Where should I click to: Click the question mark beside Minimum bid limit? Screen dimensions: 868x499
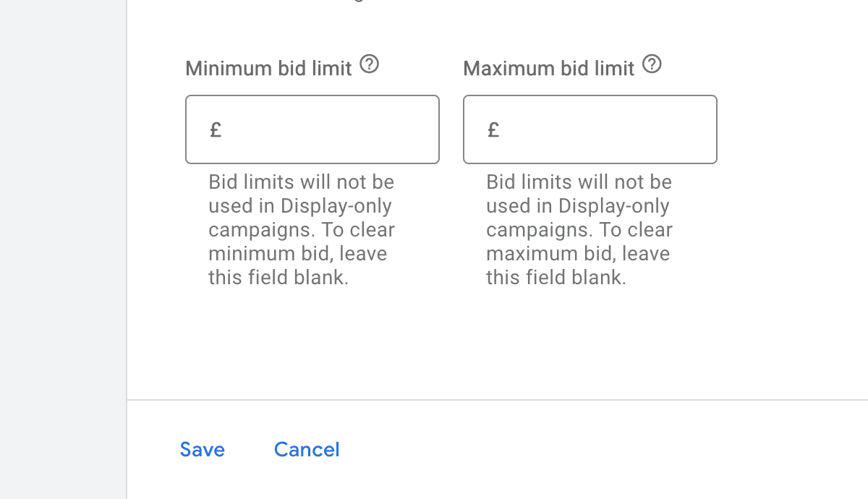(370, 64)
